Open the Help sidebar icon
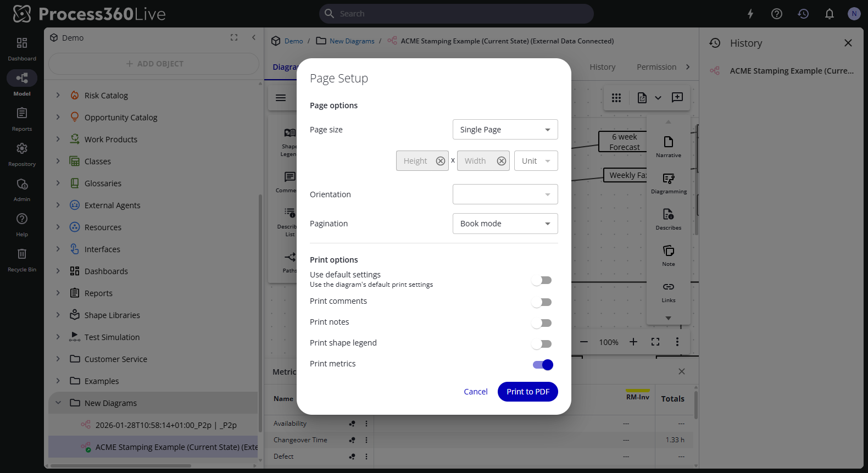This screenshot has width=868, height=473. (x=22, y=224)
